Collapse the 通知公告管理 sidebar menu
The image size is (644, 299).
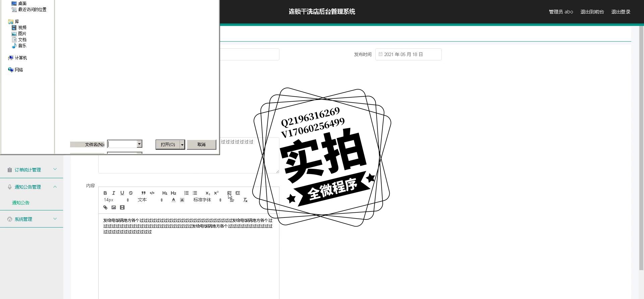tap(32, 187)
